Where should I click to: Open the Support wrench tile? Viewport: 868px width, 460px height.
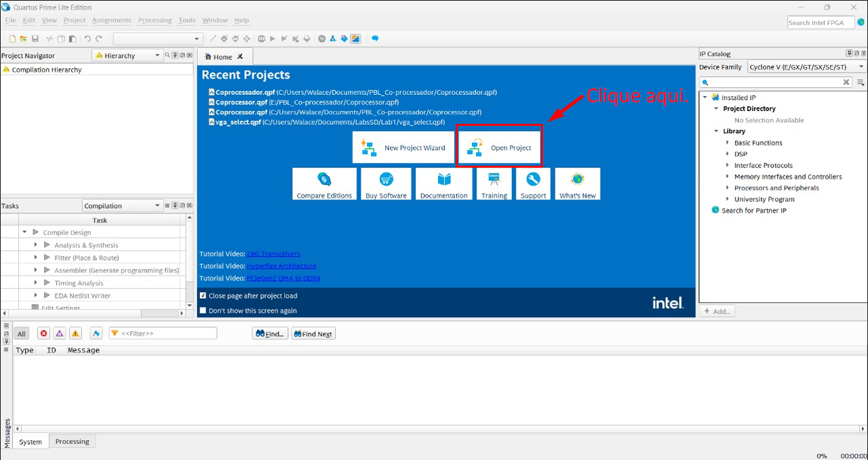point(533,184)
